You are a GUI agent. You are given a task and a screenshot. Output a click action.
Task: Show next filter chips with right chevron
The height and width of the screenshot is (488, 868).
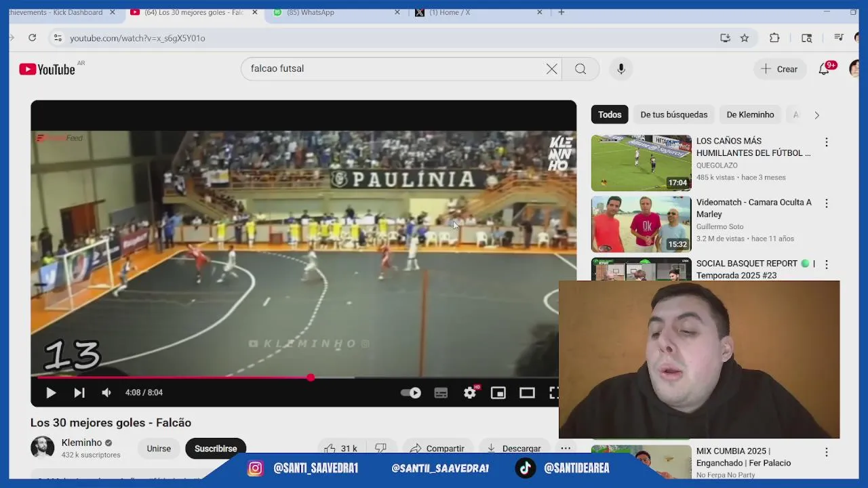[816, 115]
